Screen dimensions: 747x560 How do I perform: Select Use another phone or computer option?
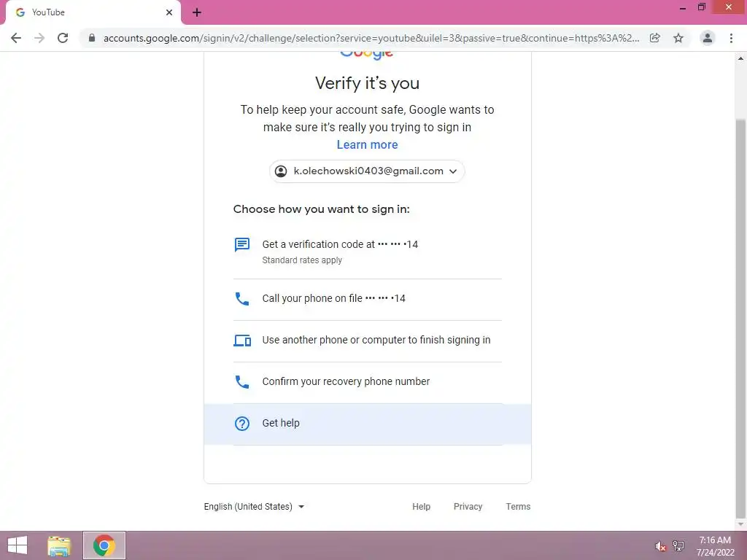pos(368,341)
